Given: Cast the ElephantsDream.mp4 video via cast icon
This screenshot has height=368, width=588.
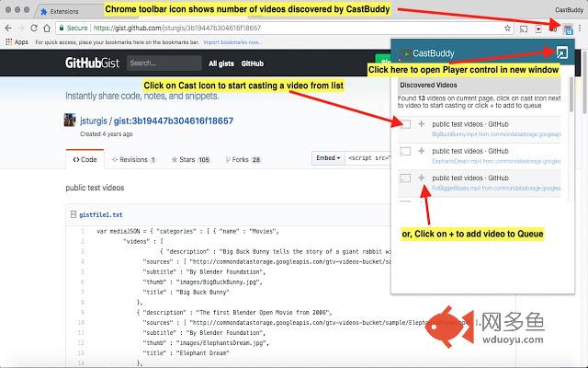Looking at the screenshot, I should pos(405,151).
